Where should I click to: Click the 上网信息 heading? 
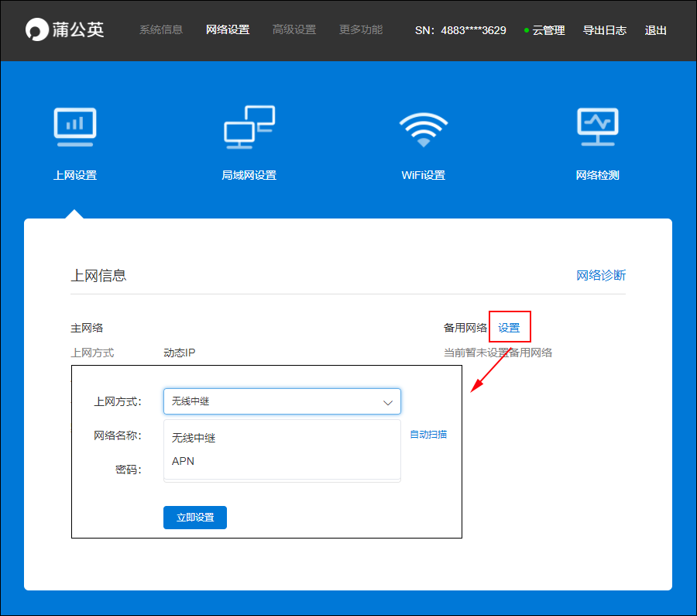(x=98, y=275)
